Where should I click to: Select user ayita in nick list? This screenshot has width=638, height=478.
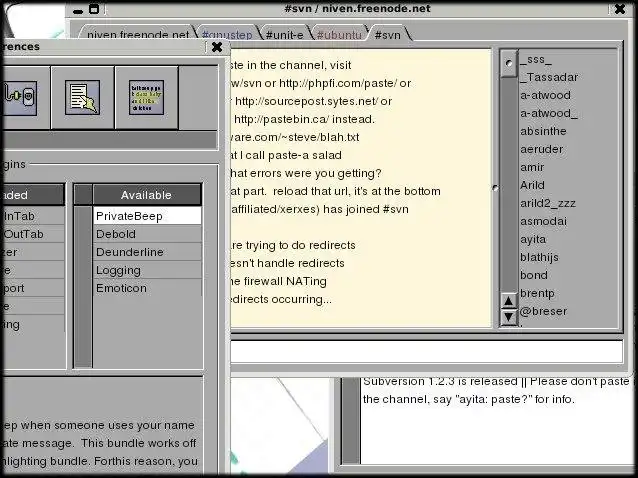click(533, 239)
